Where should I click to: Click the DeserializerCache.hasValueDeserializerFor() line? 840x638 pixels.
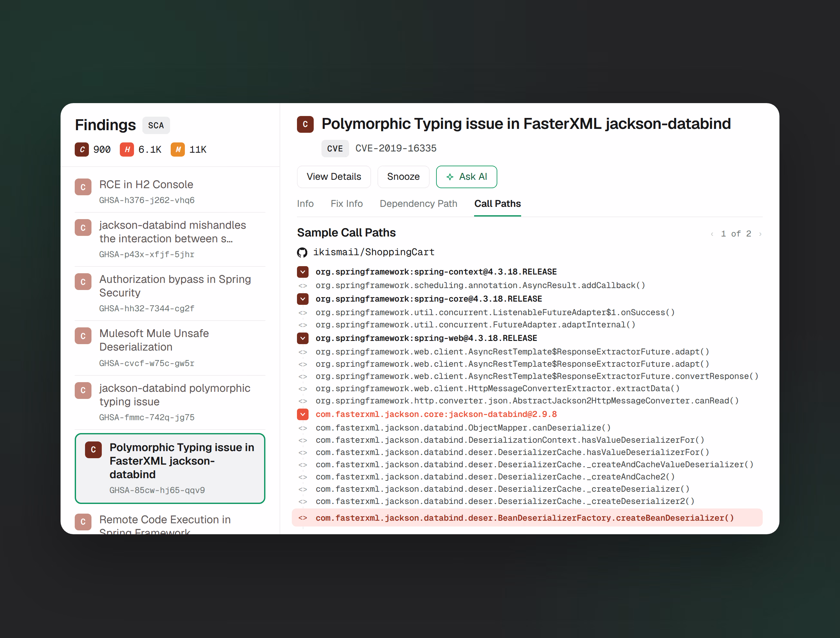point(512,453)
